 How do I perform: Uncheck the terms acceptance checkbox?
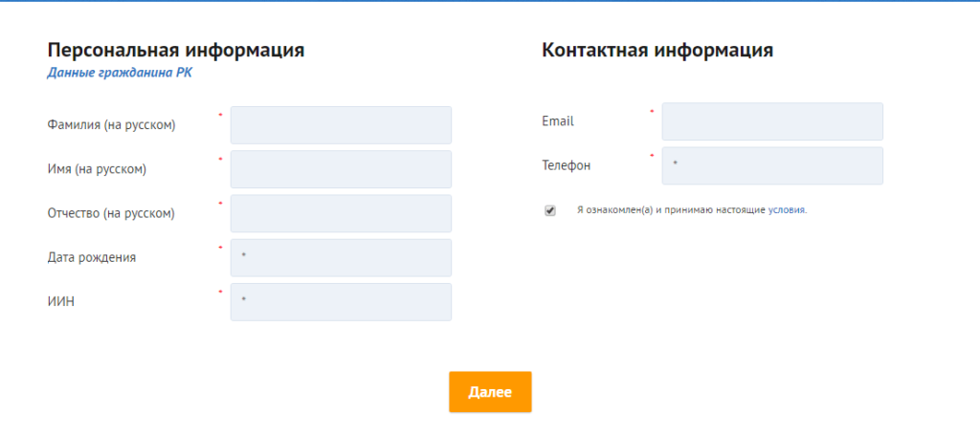coord(550,211)
